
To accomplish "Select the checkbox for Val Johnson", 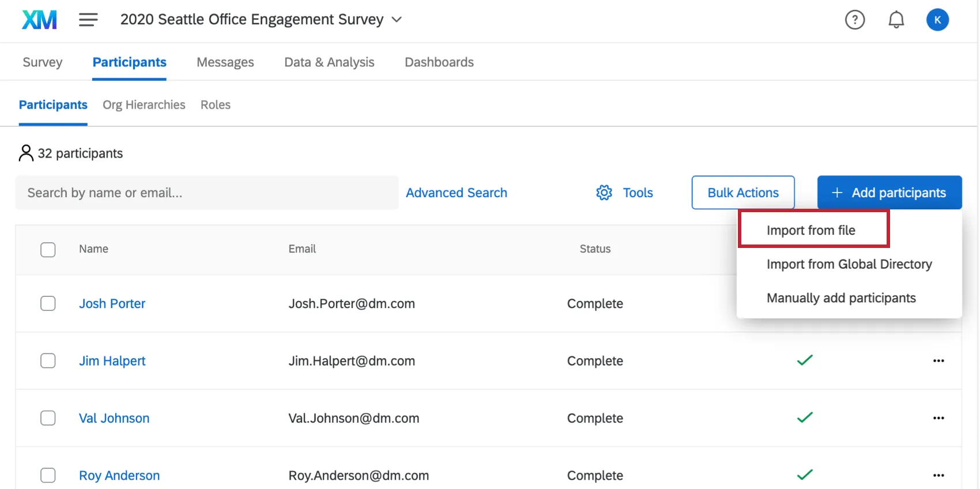I will point(48,418).
